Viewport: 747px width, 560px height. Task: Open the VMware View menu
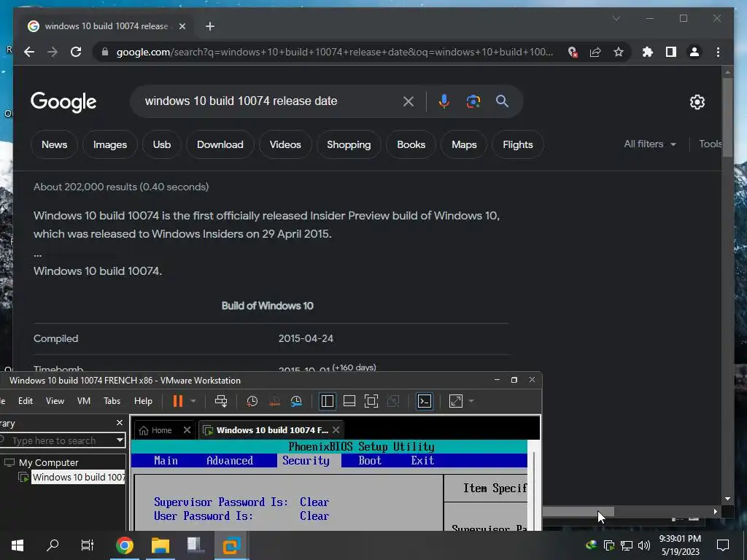point(55,401)
